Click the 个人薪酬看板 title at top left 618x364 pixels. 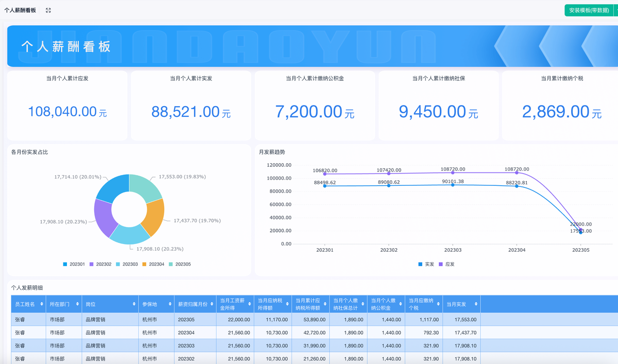pyautogui.click(x=20, y=10)
